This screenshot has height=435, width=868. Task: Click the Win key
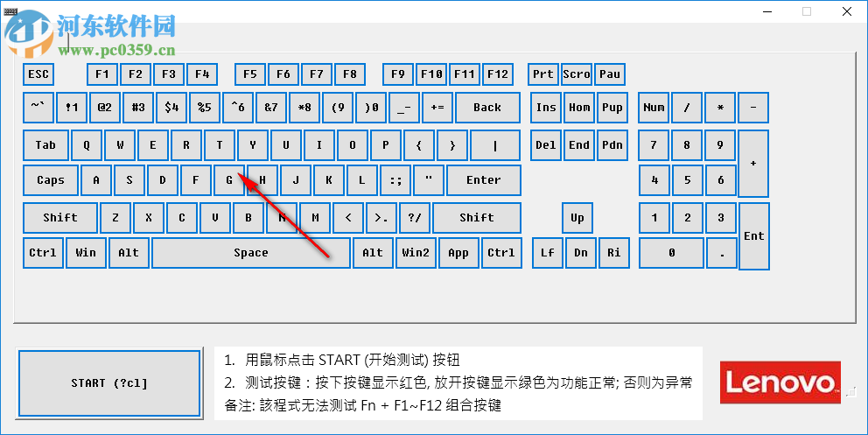(x=86, y=253)
